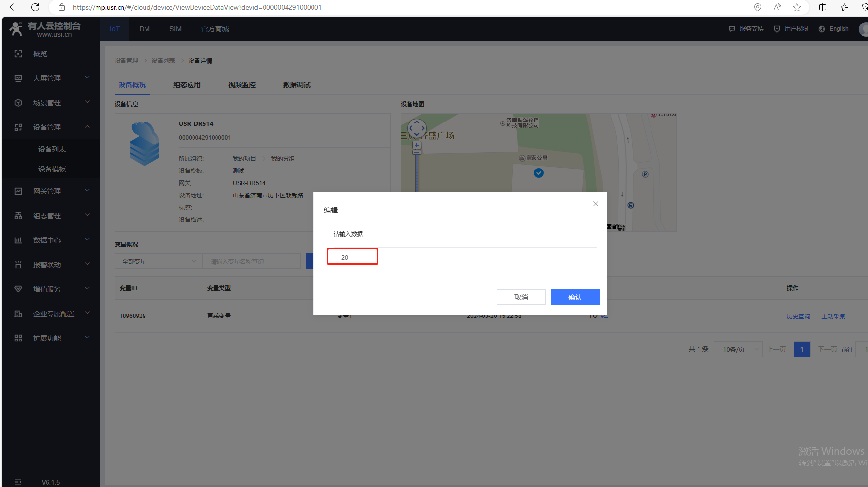Click the blue location marker on map

(539, 173)
